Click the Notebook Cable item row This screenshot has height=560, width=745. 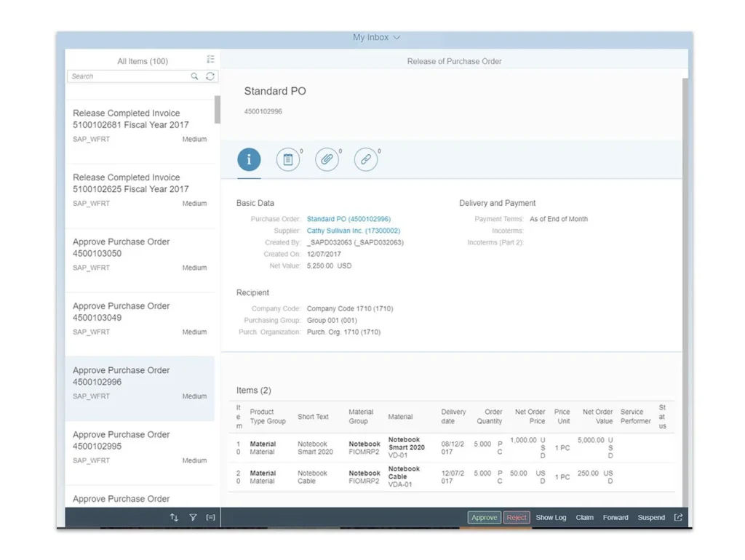(x=451, y=477)
